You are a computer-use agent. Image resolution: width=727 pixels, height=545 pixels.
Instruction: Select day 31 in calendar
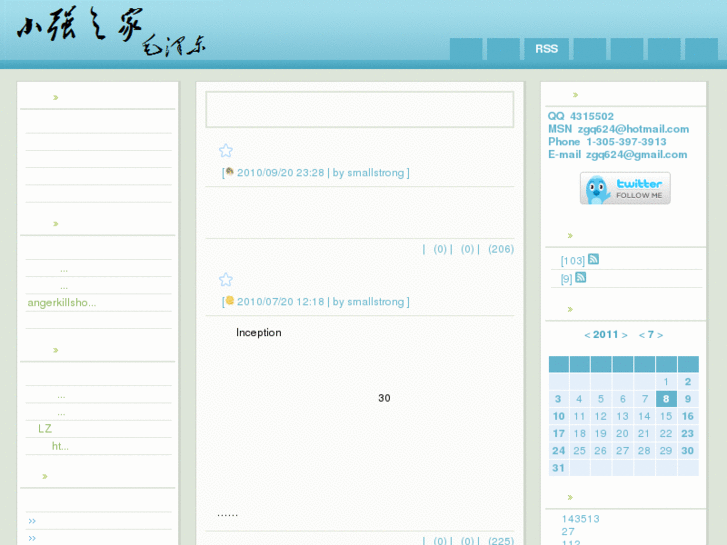click(x=558, y=468)
